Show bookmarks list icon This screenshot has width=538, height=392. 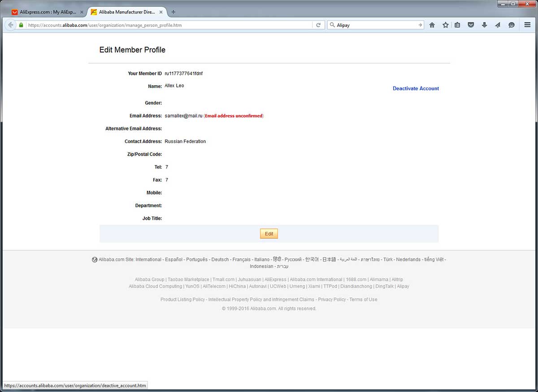coord(457,25)
